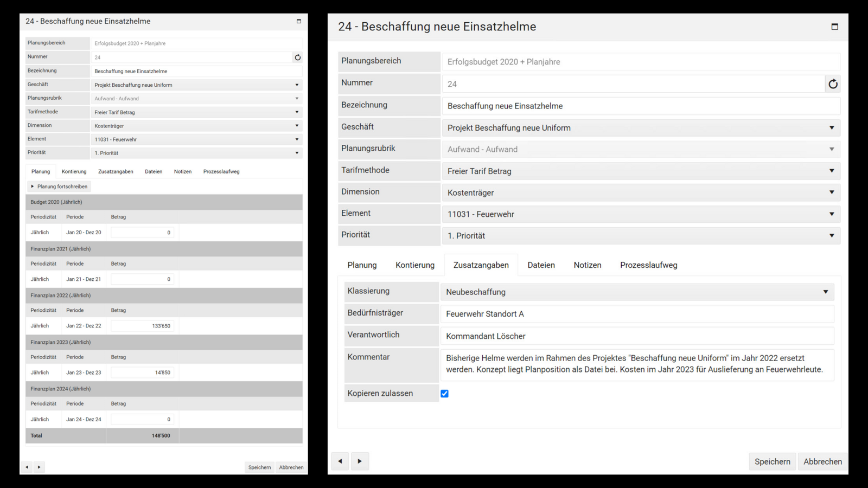
Task: Click next arrow in left dialog footer
Action: 39,467
